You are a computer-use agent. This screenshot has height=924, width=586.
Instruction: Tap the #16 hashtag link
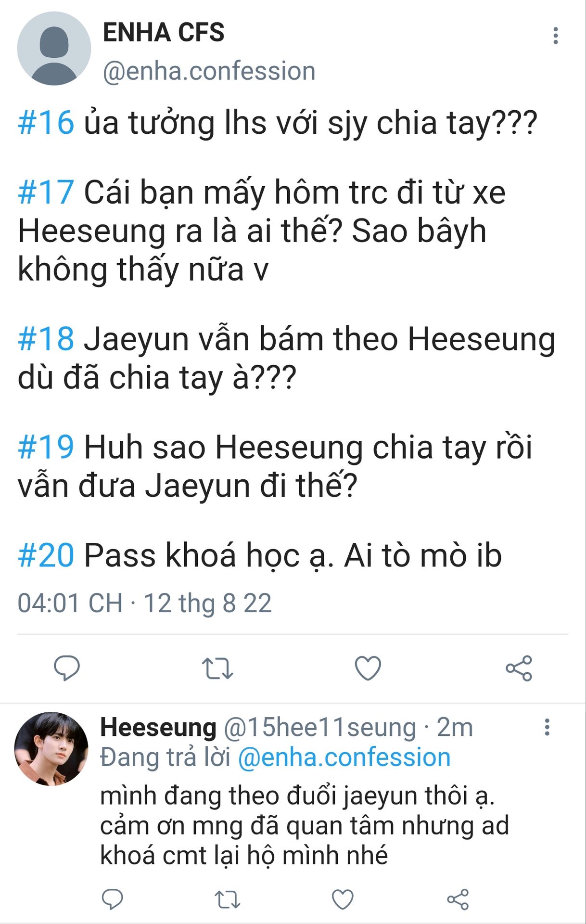[46, 122]
